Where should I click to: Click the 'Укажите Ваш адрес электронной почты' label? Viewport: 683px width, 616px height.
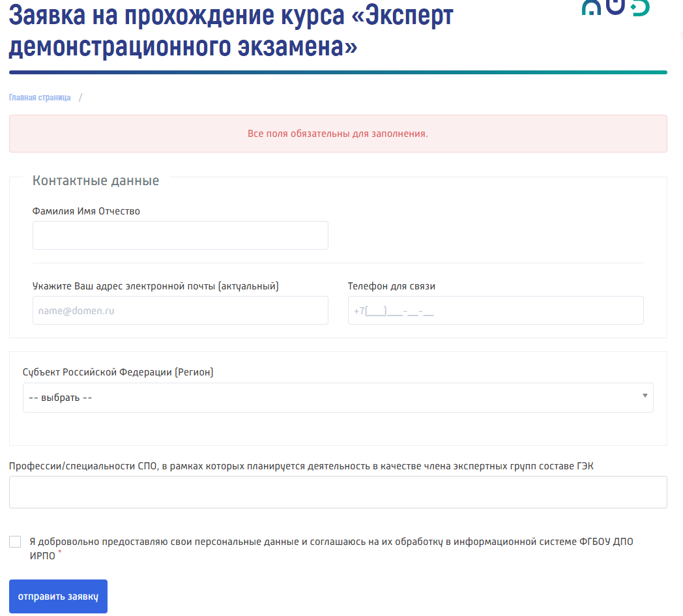point(155,286)
